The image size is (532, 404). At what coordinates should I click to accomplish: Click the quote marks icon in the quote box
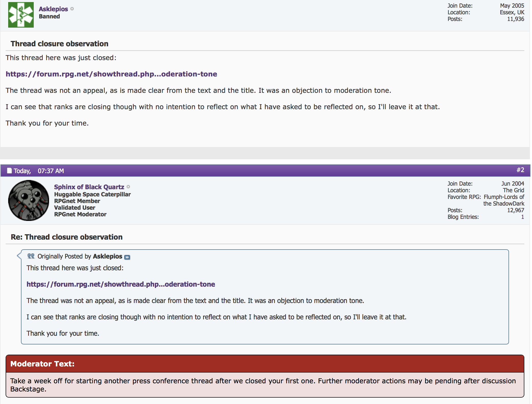[x=31, y=256]
